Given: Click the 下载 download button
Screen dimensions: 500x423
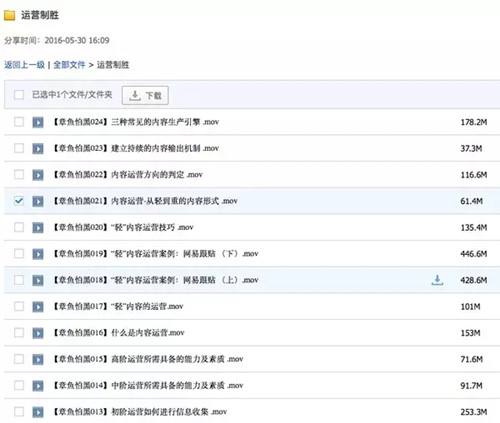Looking at the screenshot, I should 145,95.
